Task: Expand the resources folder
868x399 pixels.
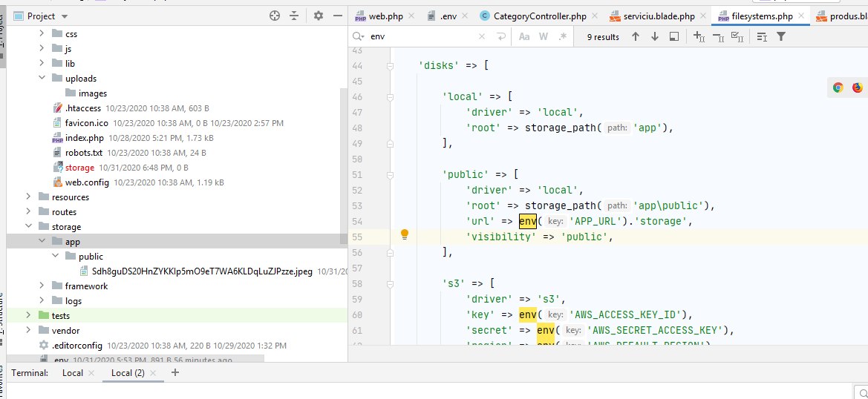Action: (28, 197)
